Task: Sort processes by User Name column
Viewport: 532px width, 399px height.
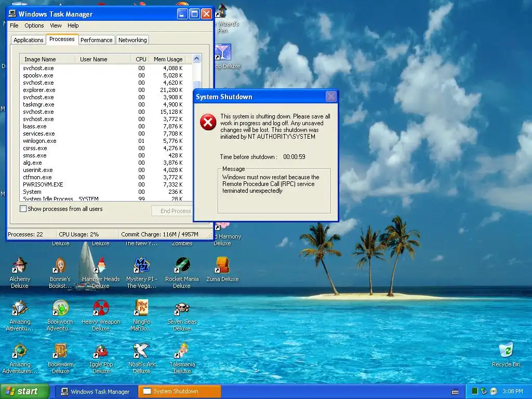Action: coord(103,59)
